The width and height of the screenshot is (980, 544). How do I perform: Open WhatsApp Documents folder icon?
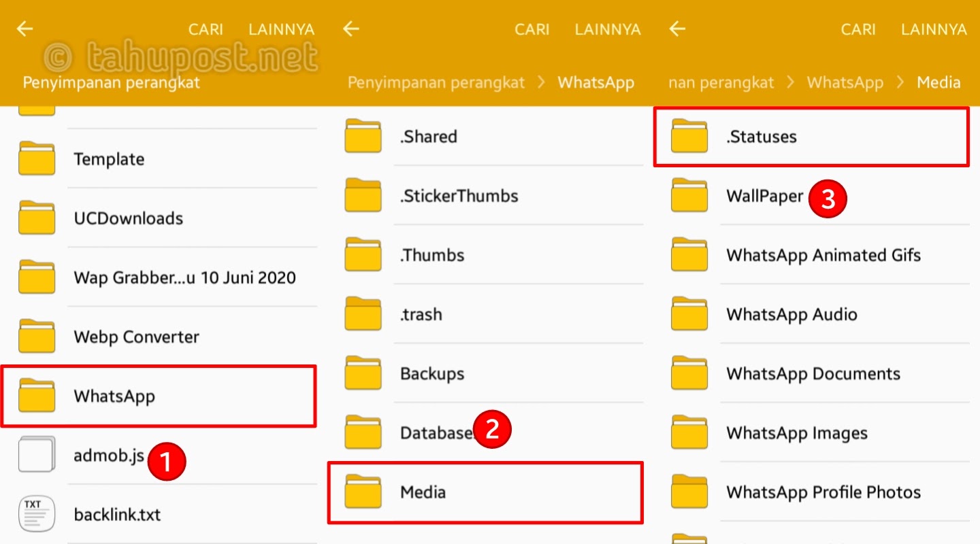689,373
